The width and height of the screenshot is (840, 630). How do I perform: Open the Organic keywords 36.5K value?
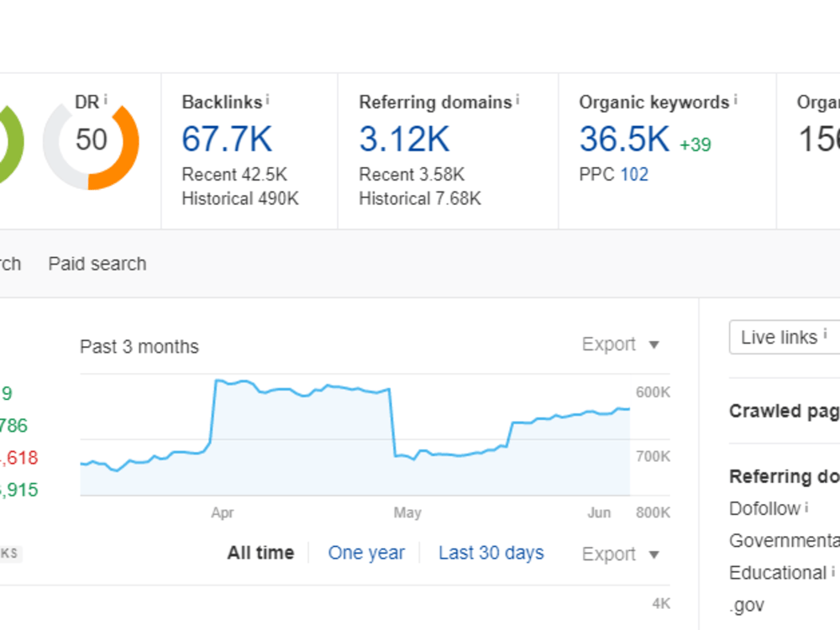coord(625,139)
